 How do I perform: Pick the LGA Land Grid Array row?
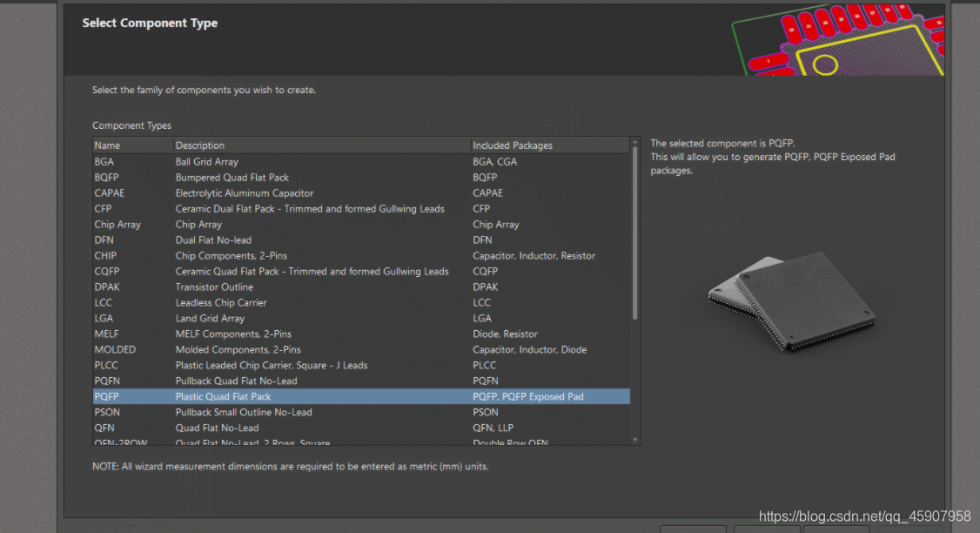[261, 319]
